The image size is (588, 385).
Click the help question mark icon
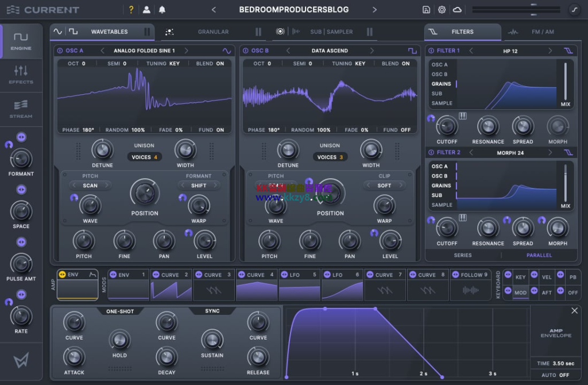click(131, 9)
